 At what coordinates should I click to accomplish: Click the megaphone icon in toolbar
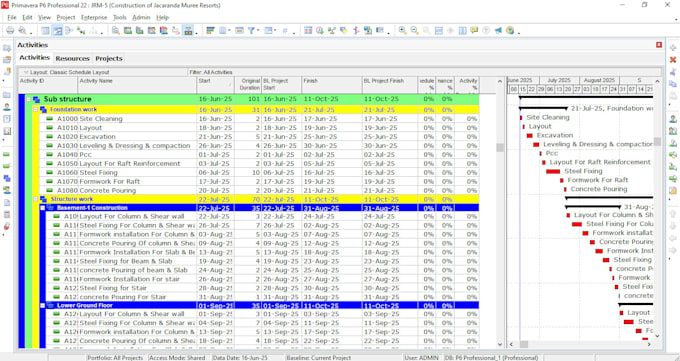point(498,30)
